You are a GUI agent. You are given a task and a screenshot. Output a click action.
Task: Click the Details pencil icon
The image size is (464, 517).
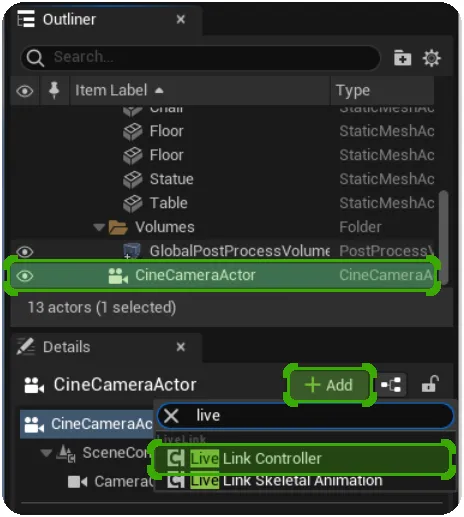click(x=25, y=347)
